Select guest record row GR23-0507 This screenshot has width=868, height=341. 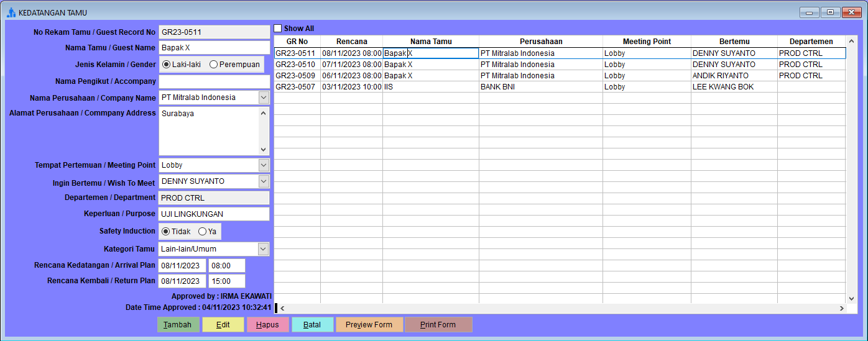[296, 87]
